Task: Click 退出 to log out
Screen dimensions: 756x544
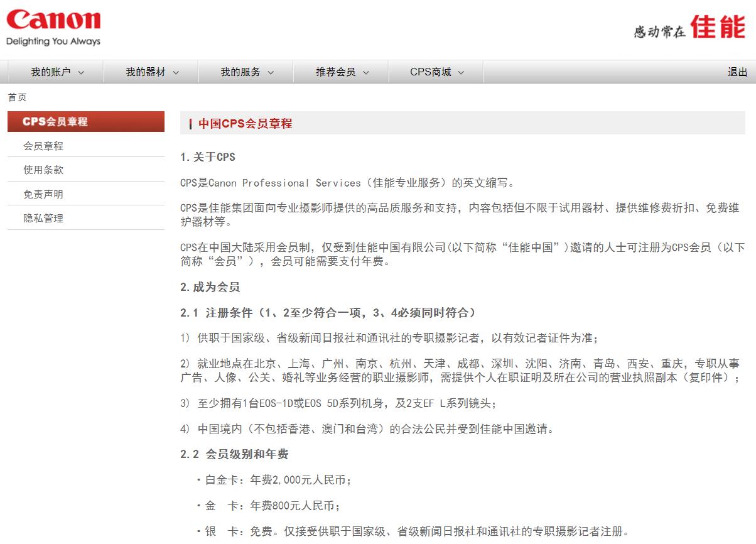Action: pyautogui.click(x=737, y=71)
